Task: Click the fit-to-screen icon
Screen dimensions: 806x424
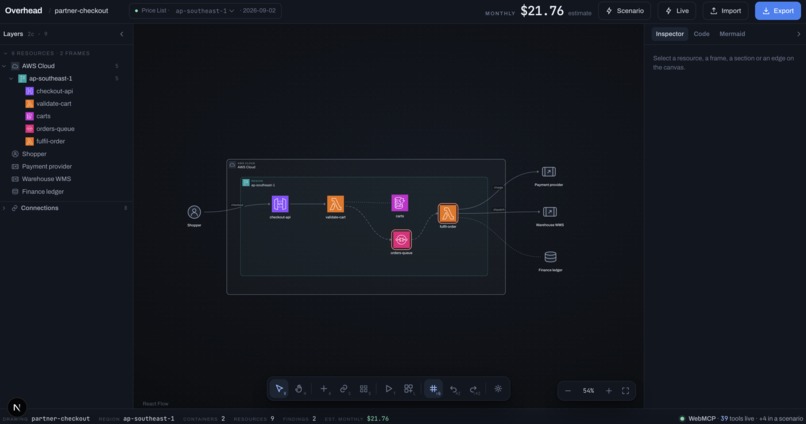Action: pos(626,391)
